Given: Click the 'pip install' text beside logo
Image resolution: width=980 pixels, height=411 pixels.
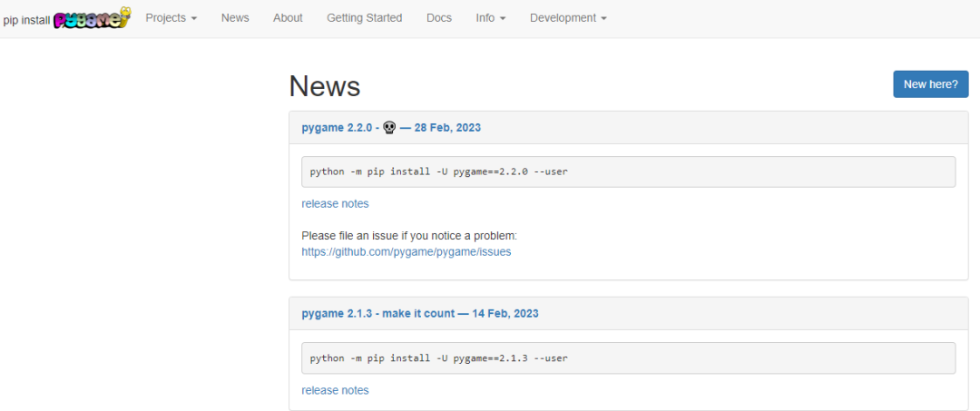Looking at the screenshot, I should click(27, 20).
